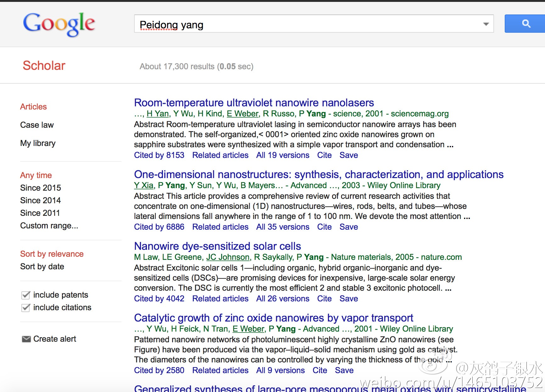Click the envelope icon beside Create alert
Screen dimensions: 545x392
tap(26, 339)
